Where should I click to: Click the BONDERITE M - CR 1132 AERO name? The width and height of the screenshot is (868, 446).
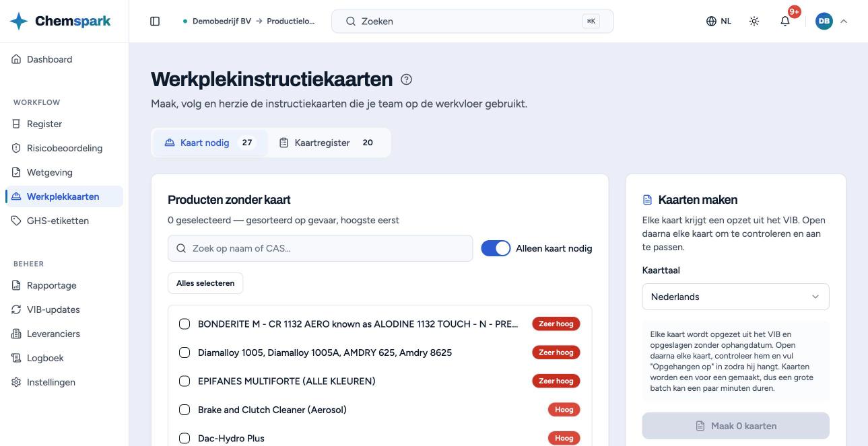click(358, 324)
